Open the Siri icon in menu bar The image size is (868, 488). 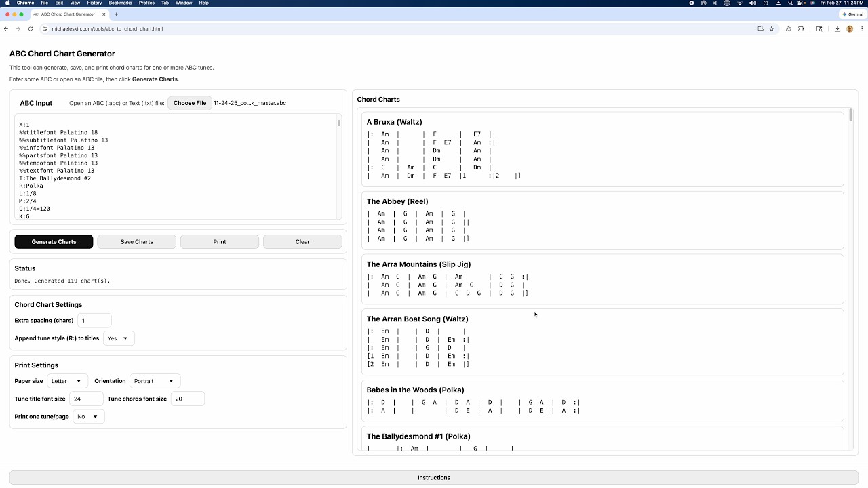812,3
